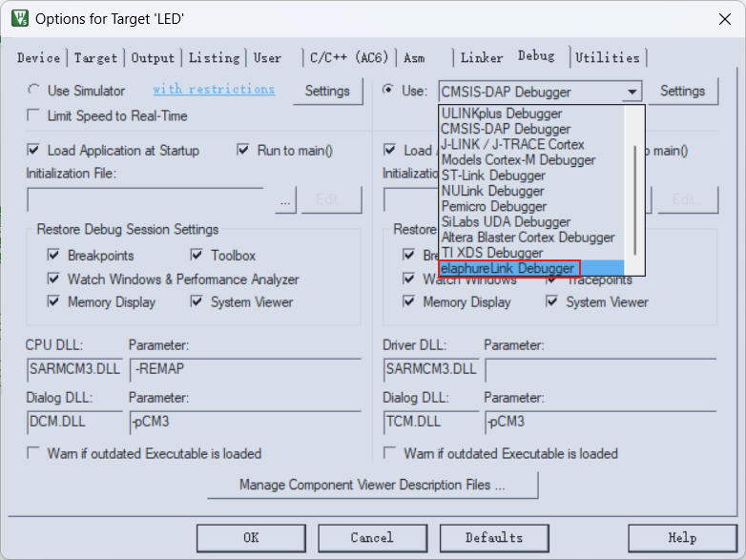Click the debugger list scrollbar thumb
The width and height of the screenshot is (746, 560).
[634, 199]
